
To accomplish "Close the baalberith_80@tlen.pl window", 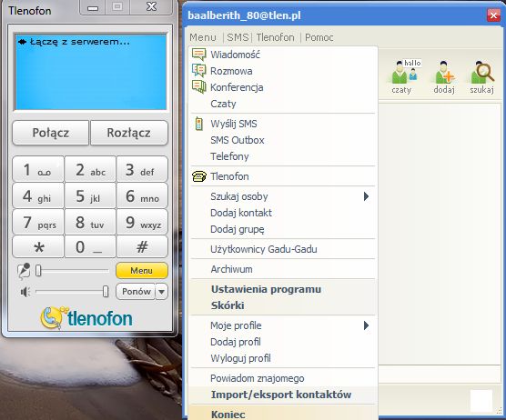I will [493, 15].
